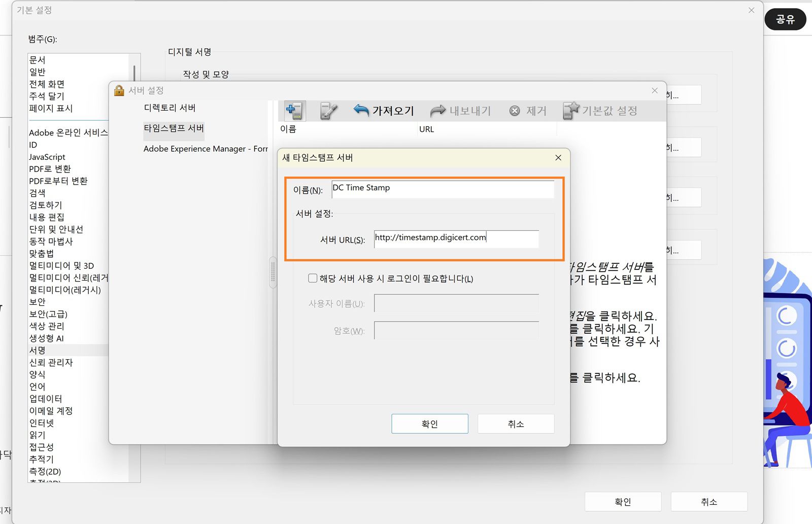The height and width of the screenshot is (524, 812).
Task: Select 검색 category
Action: (38, 193)
